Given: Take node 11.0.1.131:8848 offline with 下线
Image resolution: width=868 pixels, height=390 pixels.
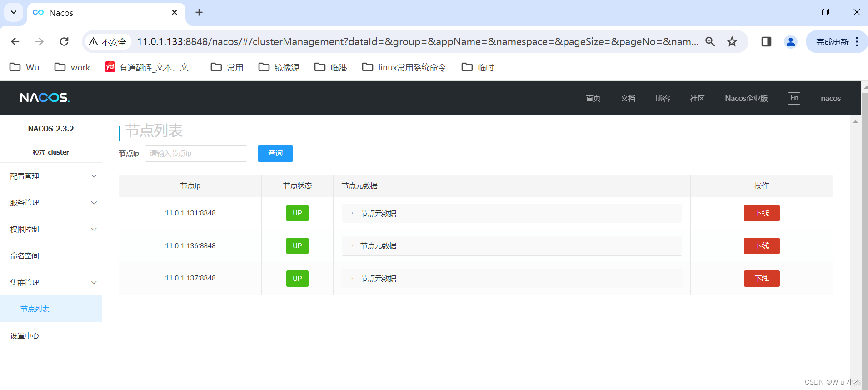Looking at the screenshot, I should pyautogui.click(x=762, y=213).
